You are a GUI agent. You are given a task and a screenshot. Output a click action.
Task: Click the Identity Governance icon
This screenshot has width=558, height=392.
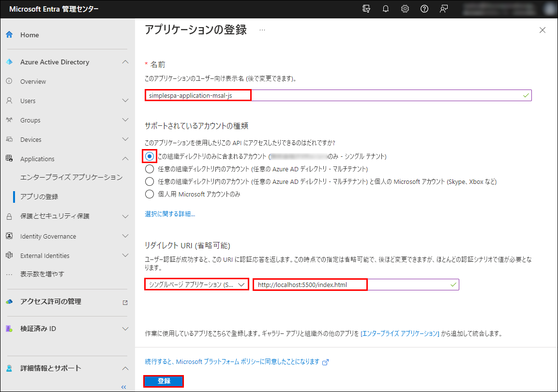[x=9, y=236]
